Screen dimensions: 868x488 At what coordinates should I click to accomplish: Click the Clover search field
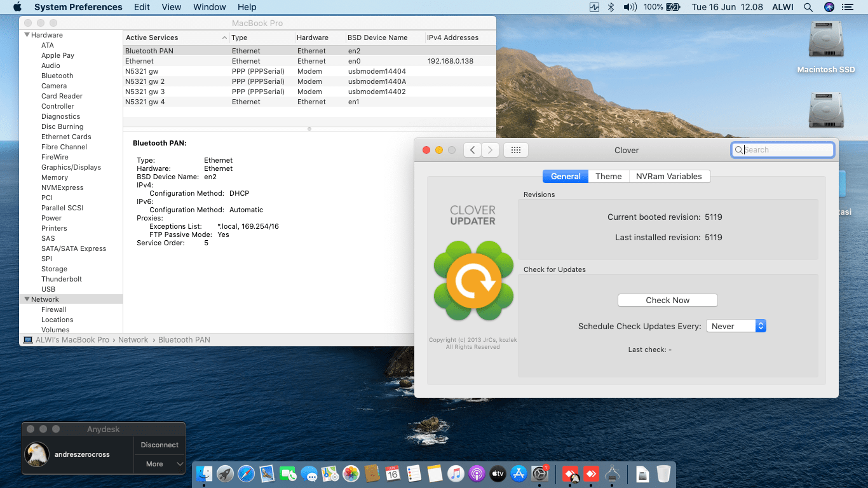pyautogui.click(x=783, y=150)
